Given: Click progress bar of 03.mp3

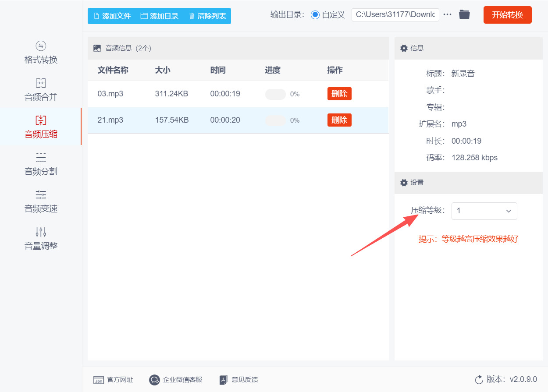Looking at the screenshot, I should (x=275, y=94).
